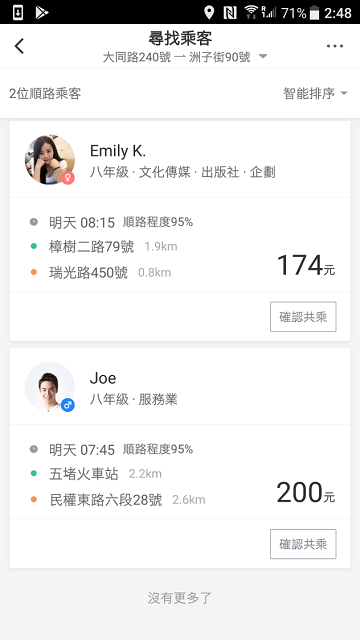The height and width of the screenshot is (640, 360).
Task: Confirm carpool with Joe via 確認共乘
Action: pos(303,544)
